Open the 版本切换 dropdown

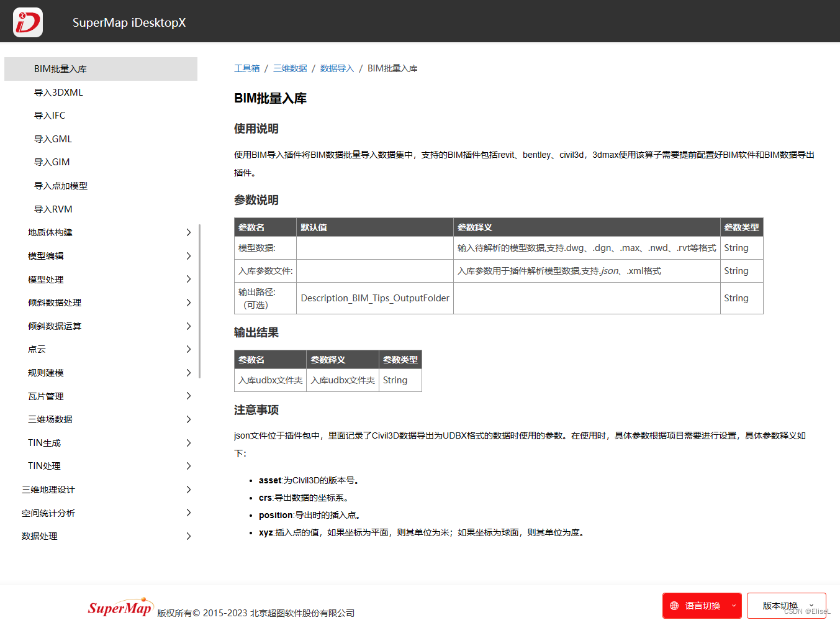[x=786, y=605]
